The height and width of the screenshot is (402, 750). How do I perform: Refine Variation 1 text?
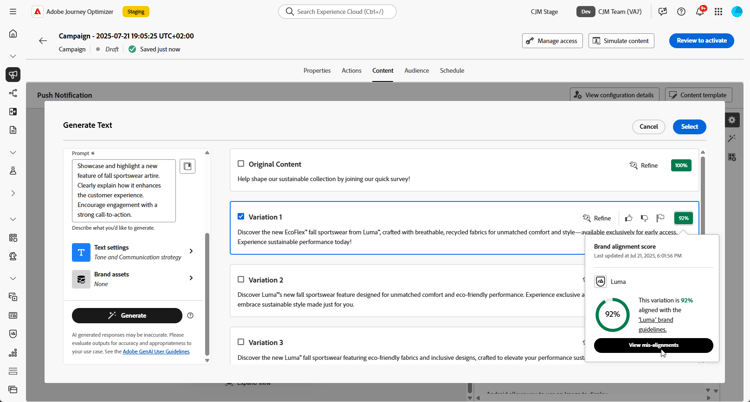click(597, 218)
